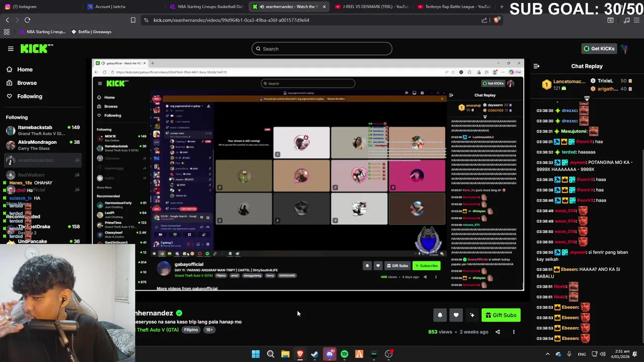
Task: Bookmark this page icon
Action: [133, 20]
